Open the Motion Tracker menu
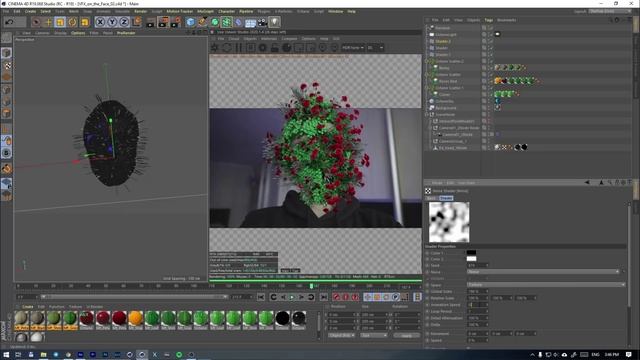 click(x=180, y=11)
